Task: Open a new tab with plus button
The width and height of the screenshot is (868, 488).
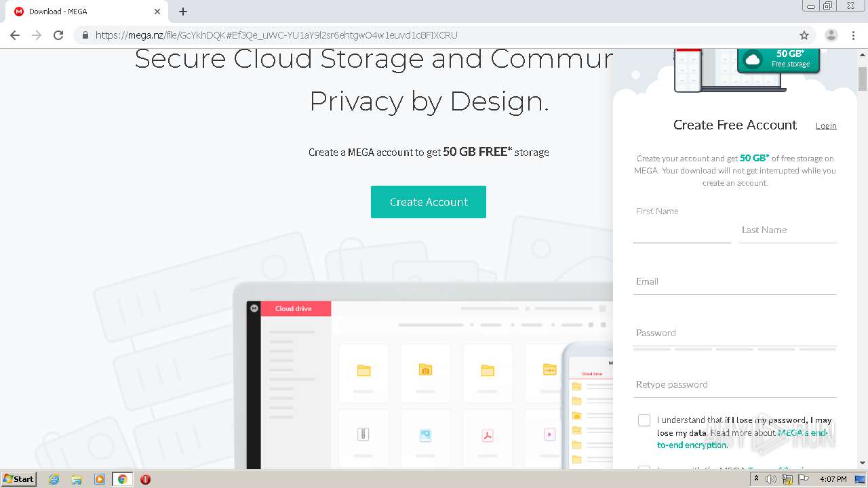Action: (183, 12)
